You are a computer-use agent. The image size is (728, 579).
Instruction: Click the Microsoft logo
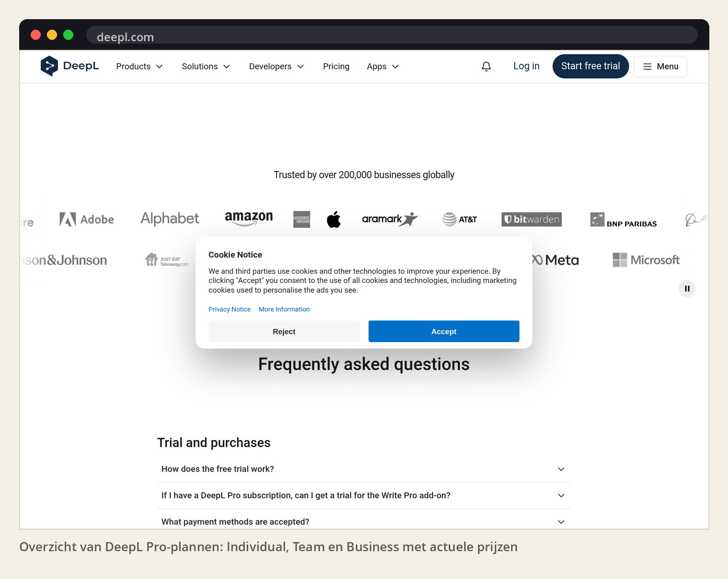tap(646, 260)
